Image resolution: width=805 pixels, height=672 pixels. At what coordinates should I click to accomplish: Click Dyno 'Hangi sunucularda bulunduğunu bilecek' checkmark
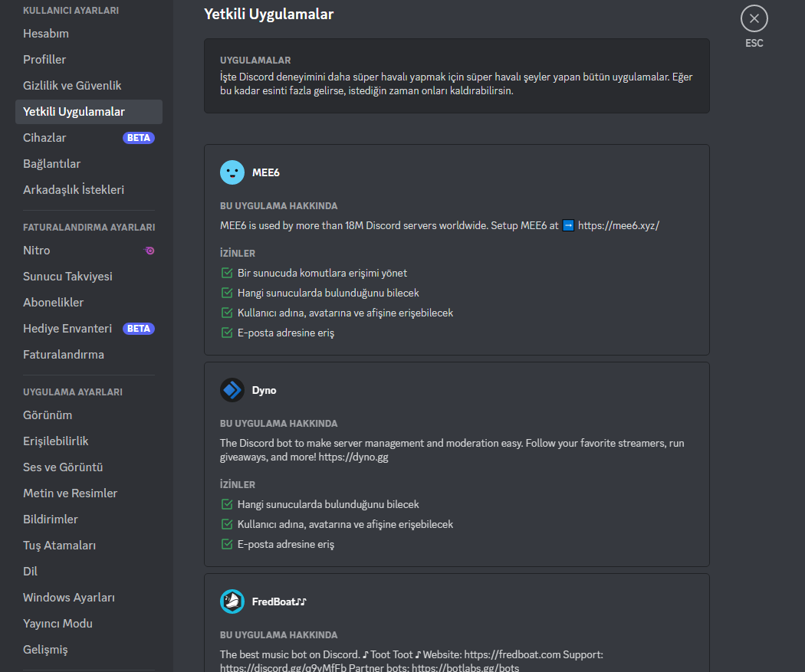pos(227,504)
